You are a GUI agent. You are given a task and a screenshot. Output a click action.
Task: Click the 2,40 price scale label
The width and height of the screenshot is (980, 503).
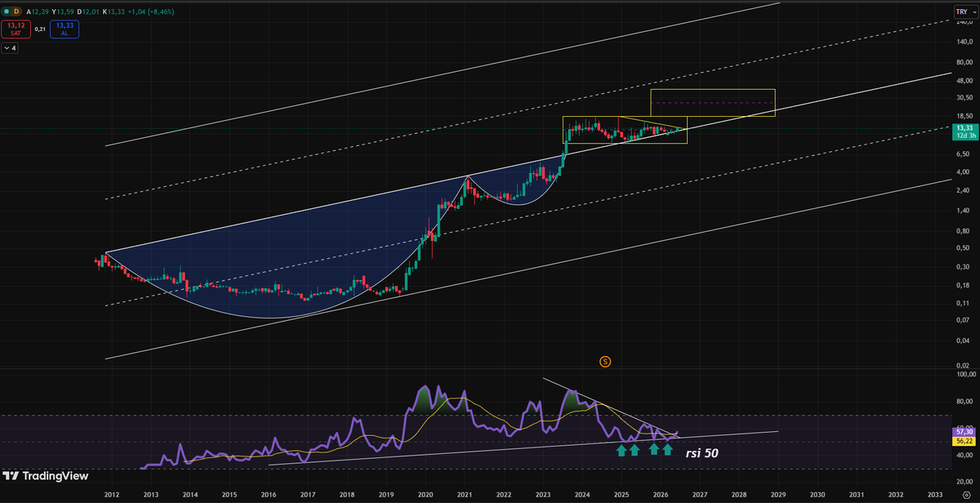coord(964,190)
